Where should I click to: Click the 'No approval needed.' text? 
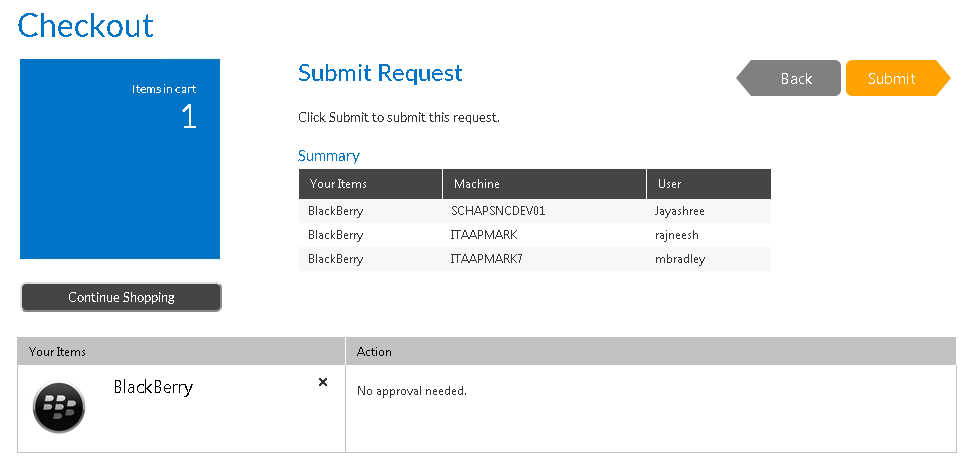(x=412, y=390)
